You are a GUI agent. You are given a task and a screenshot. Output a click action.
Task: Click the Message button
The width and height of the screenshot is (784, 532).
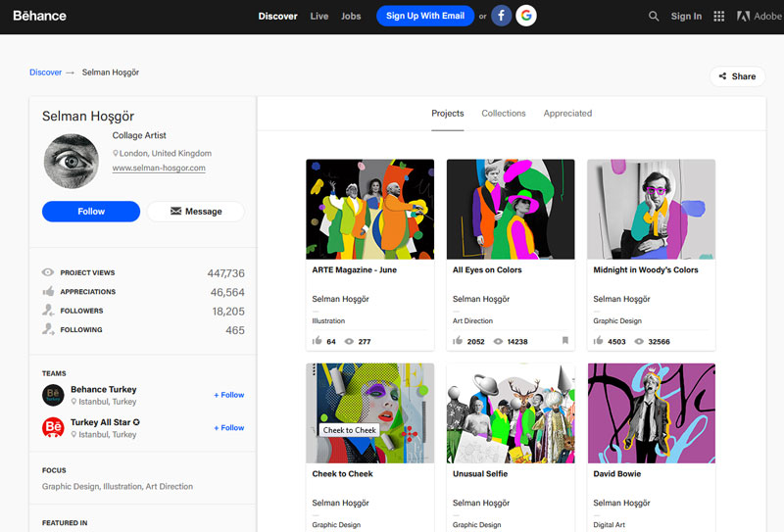point(196,212)
